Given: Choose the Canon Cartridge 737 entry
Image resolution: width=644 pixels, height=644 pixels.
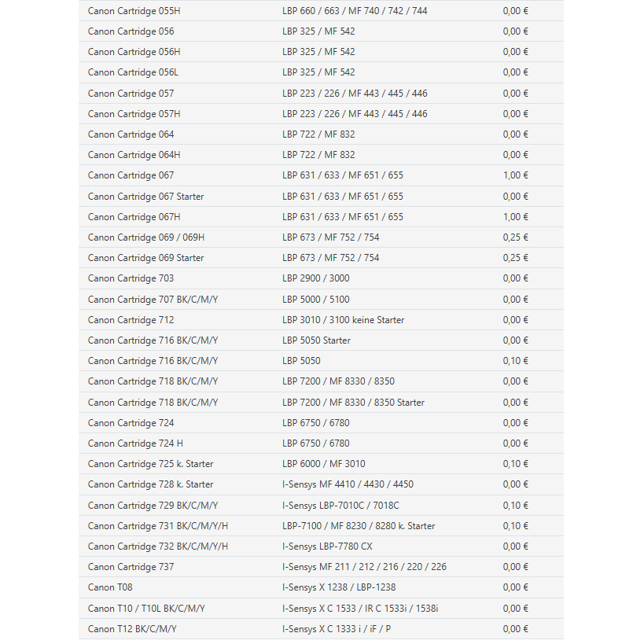Looking at the screenshot, I should [x=131, y=567].
